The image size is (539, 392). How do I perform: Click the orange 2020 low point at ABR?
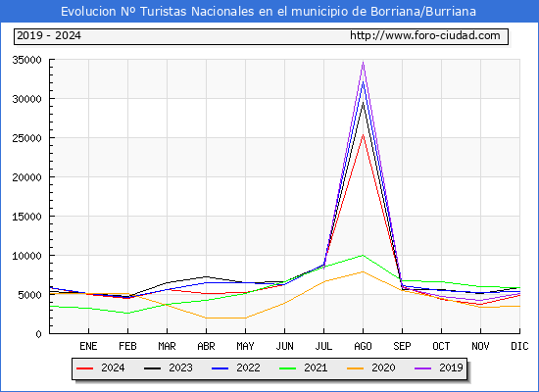(x=206, y=318)
